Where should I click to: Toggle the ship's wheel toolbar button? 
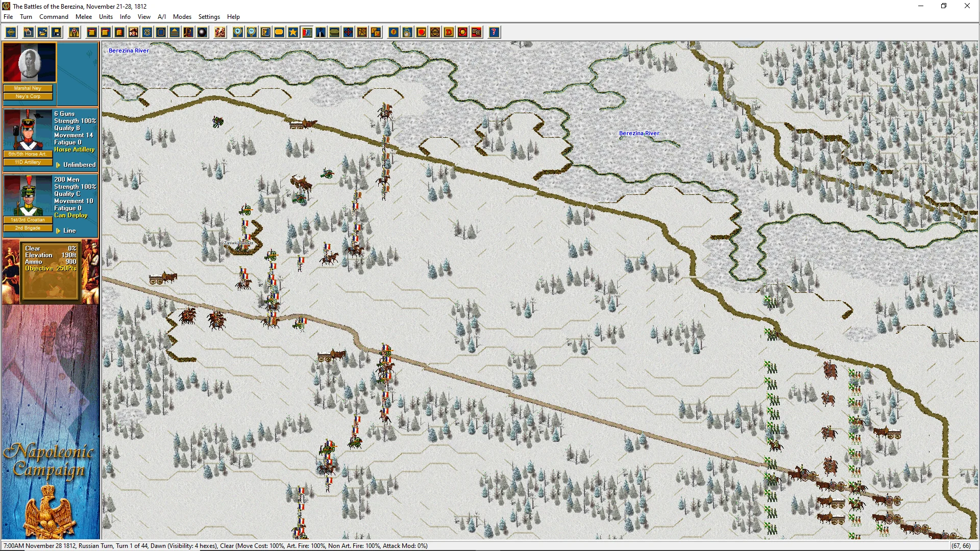click(x=435, y=33)
